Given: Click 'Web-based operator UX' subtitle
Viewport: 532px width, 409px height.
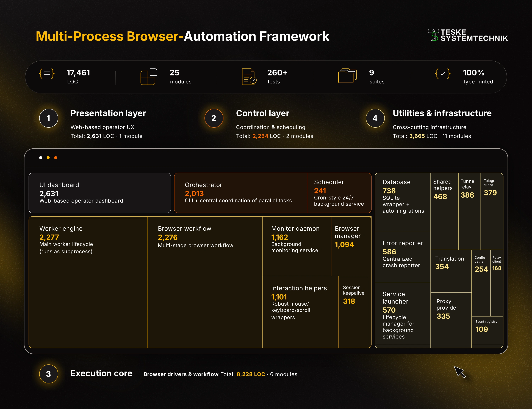Looking at the screenshot, I should click(102, 127).
